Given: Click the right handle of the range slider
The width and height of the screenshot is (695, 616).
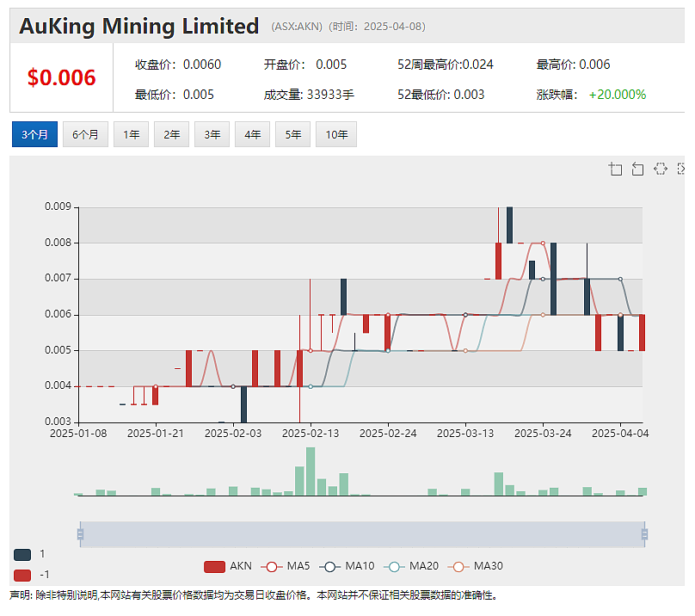Looking at the screenshot, I should pyautogui.click(x=644, y=534).
